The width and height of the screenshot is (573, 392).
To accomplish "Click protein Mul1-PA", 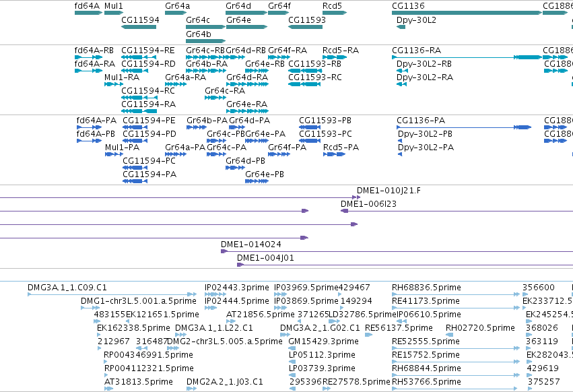I will [122, 148].
